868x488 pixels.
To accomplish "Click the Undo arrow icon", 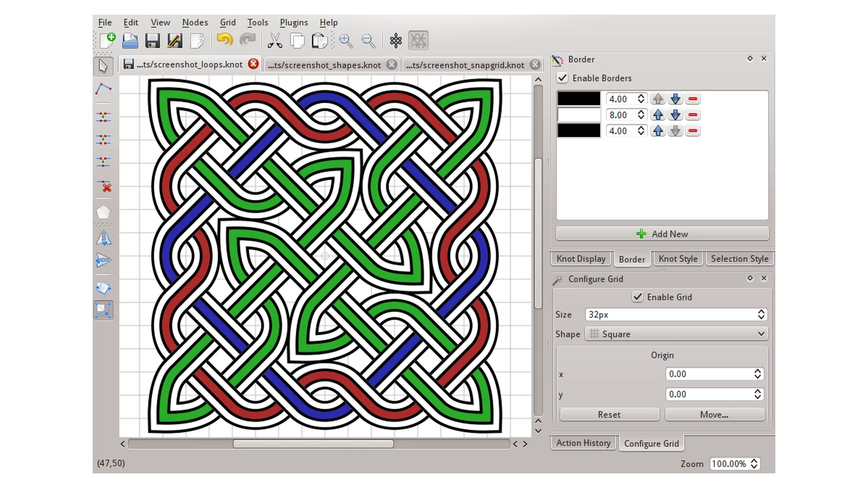I will point(224,40).
